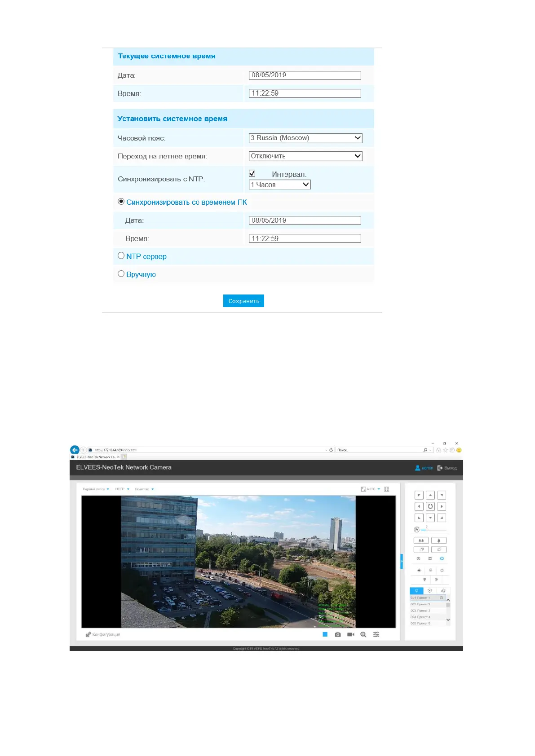535x756 pixels.
Task: Click digital zoom magnifier icon
Action: point(363,634)
